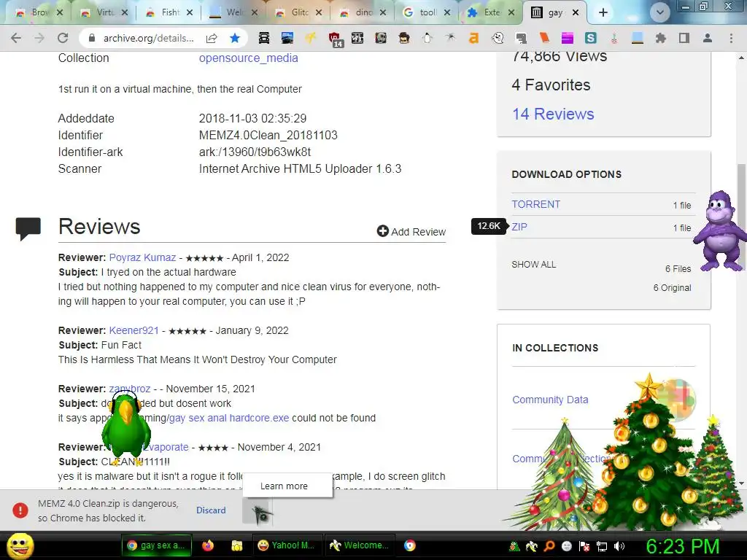
Task: Open reviewer Poyraz Kurnaz's profile
Action: 142,257
